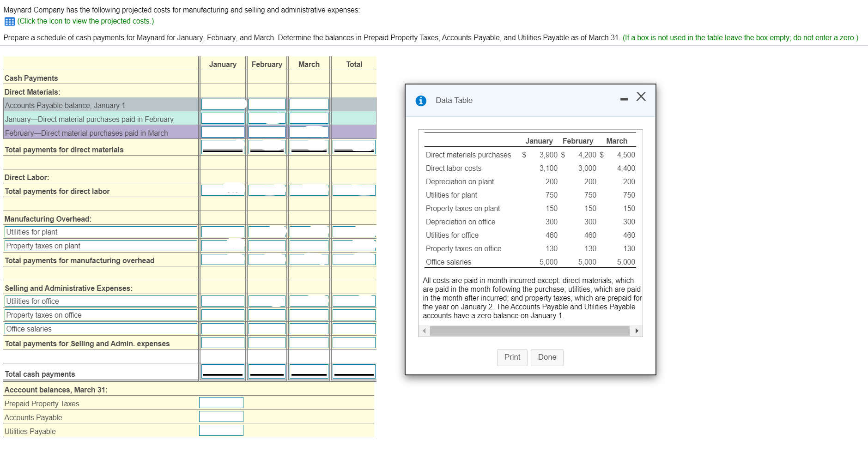Click the February column header in the schedule
Viewport: 868px width, 452px height.
point(267,65)
